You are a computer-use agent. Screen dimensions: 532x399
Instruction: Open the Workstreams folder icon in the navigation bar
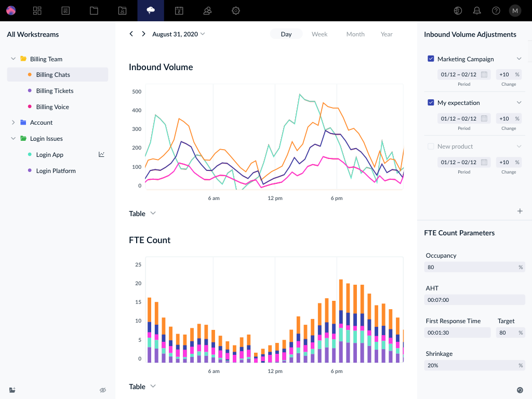(94, 10)
